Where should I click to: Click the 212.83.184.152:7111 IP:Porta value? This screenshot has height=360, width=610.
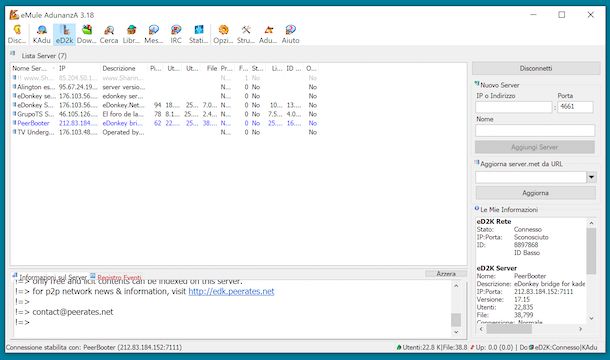click(x=543, y=292)
